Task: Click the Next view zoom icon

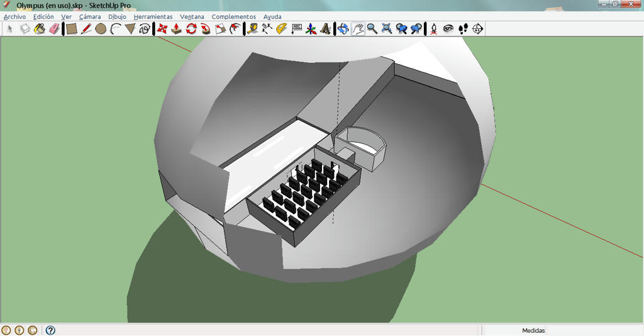Action: tap(416, 29)
